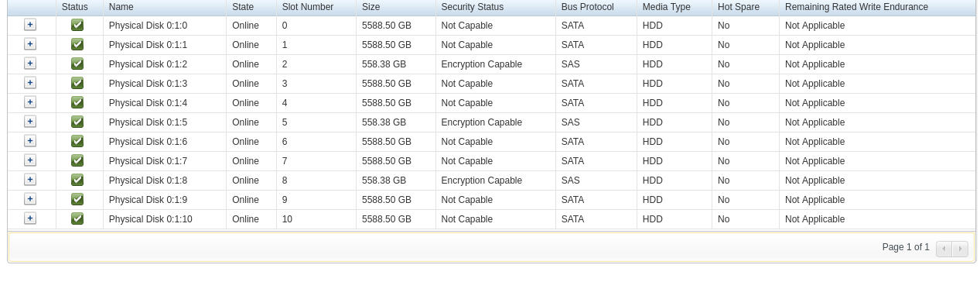Select the name Physical Disk 0:1:0
980x282 pixels.
tap(148, 26)
